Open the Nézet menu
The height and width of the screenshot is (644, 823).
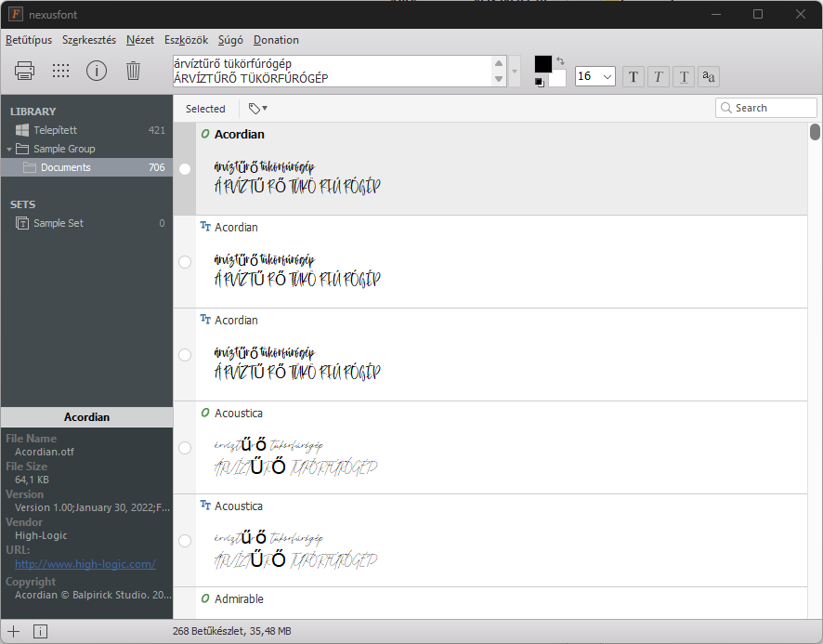(140, 40)
